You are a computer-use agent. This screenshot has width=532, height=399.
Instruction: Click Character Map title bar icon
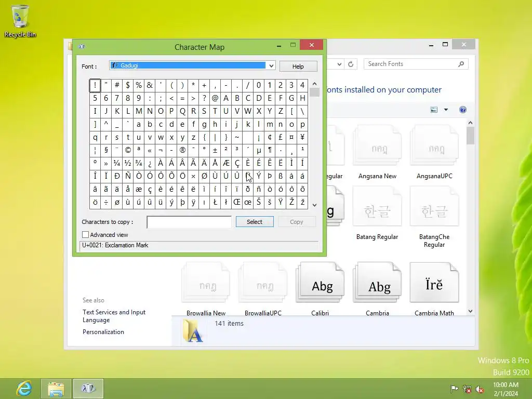coord(82,46)
